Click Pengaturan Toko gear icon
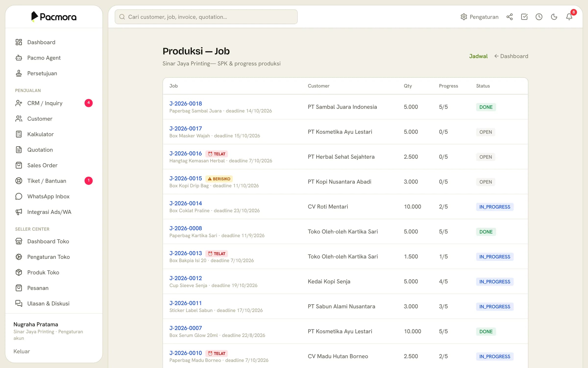This screenshot has width=588, height=368. (19, 257)
